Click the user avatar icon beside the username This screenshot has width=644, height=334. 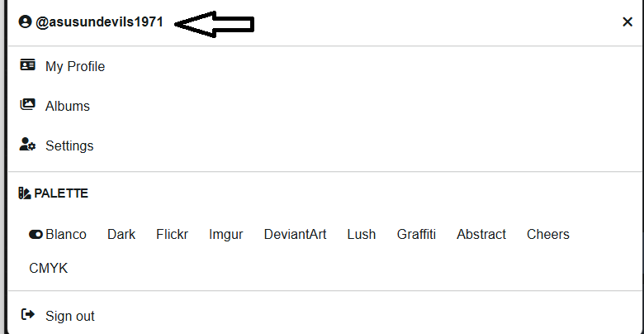(x=25, y=21)
